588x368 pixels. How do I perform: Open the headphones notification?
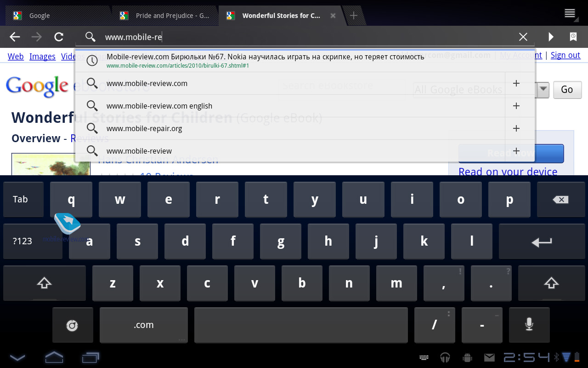click(x=445, y=357)
